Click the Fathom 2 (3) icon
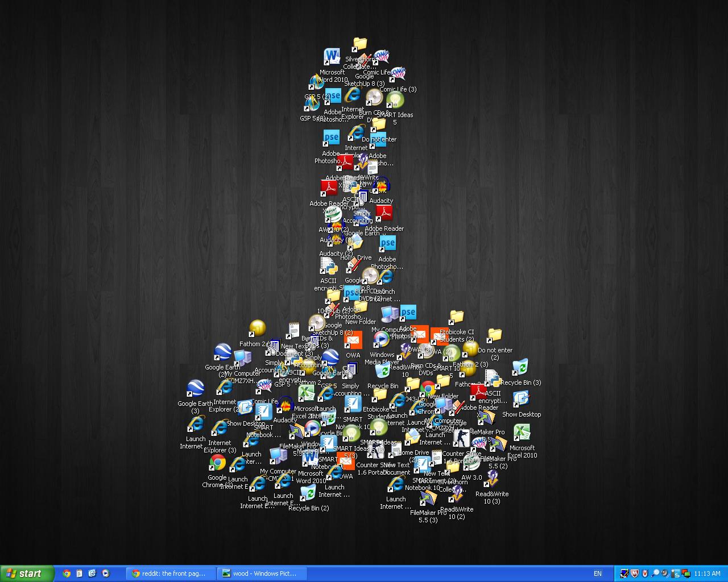728x582 pixels. (x=470, y=349)
